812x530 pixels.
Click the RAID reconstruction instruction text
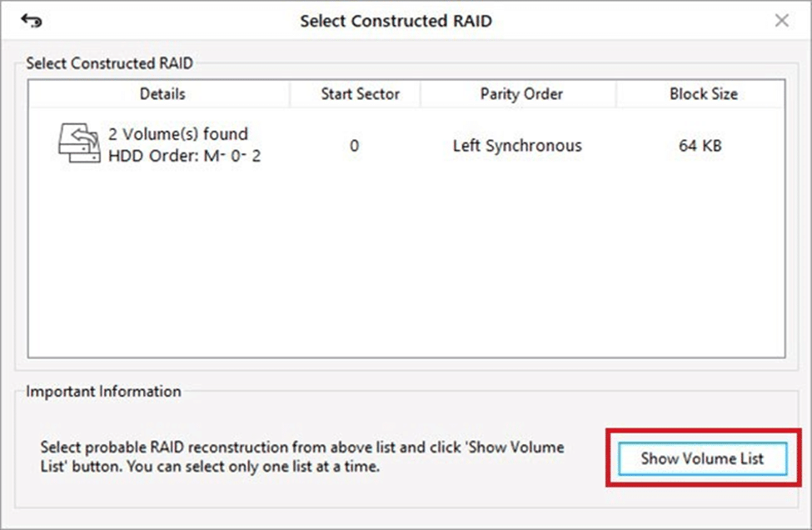(301, 457)
